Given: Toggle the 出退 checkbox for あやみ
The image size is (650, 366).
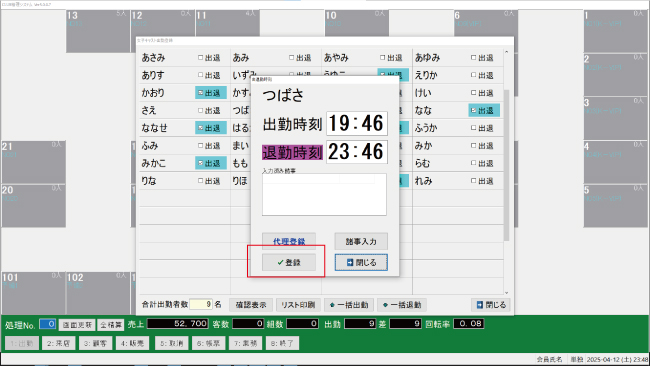Looking at the screenshot, I should click(x=383, y=58).
